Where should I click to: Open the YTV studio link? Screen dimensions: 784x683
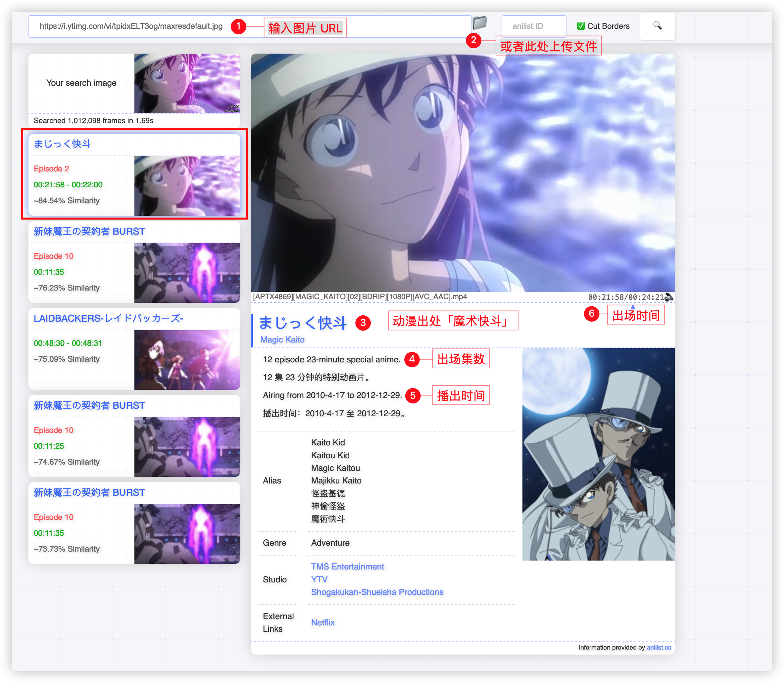pos(319,579)
